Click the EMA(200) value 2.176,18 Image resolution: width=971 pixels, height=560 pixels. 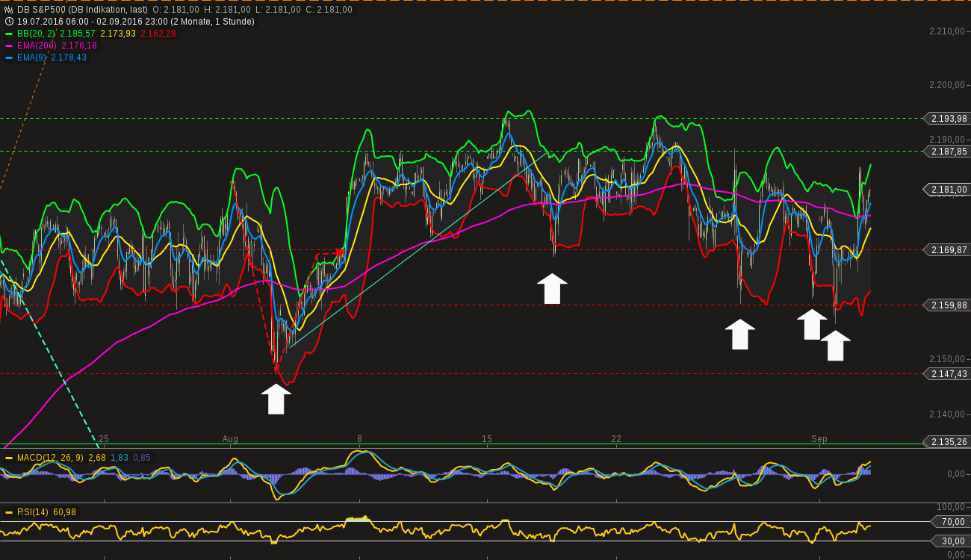[x=79, y=46]
